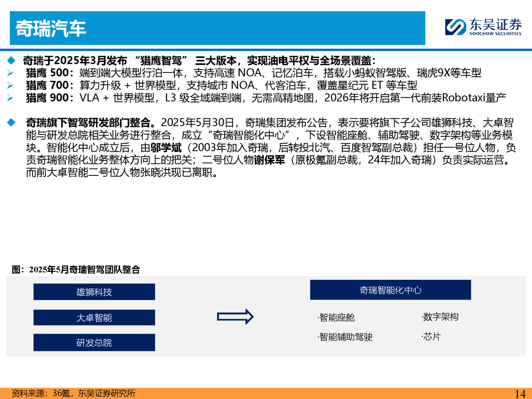This screenshot has height=399, width=532.
Task: Click the Soochow Securities logo icon
Action: [x=455, y=27]
